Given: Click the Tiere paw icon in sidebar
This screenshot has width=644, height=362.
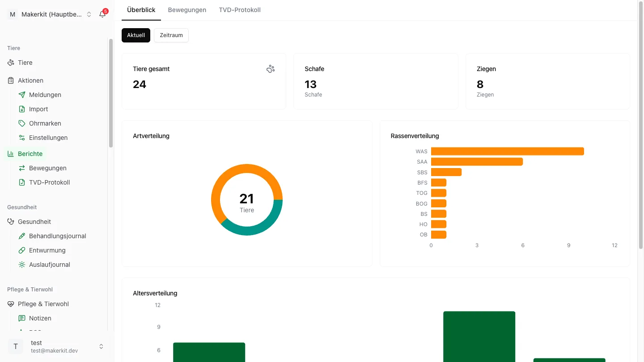Looking at the screenshot, I should (x=11, y=63).
